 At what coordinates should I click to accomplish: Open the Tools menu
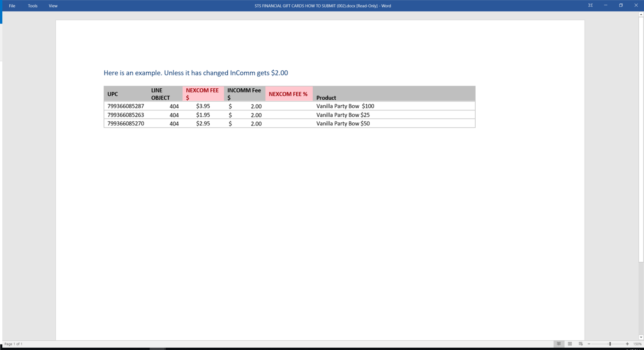tap(33, 6)
